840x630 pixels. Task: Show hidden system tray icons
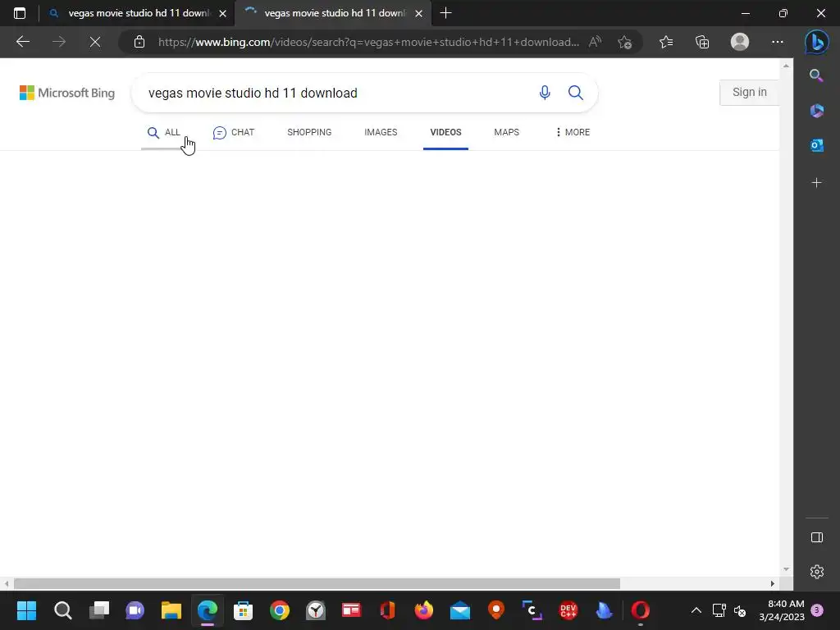pos(696,610)
